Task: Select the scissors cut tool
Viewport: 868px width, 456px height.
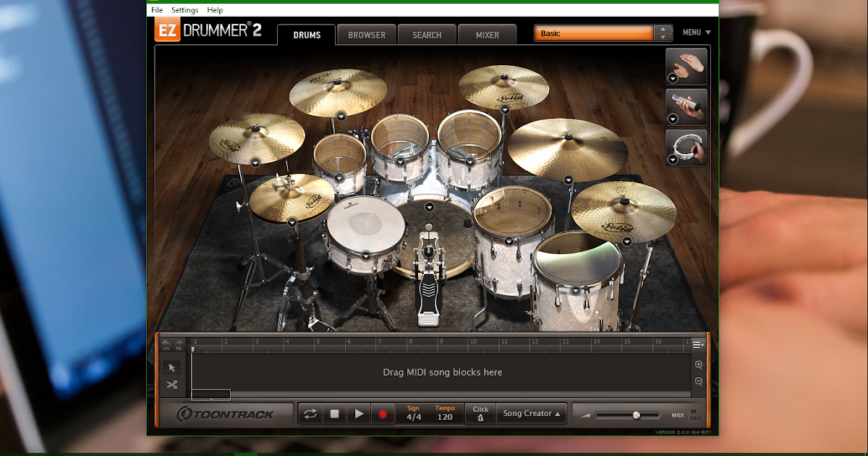Action: coord(171,384)
